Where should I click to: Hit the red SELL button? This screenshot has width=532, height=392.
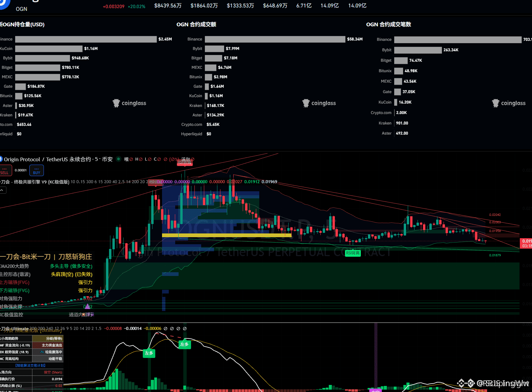5,170
